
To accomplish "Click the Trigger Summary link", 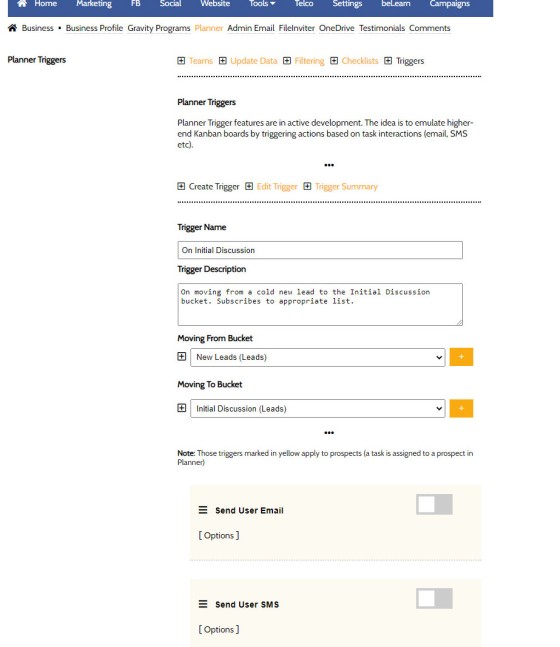I will tap(346, 187).
